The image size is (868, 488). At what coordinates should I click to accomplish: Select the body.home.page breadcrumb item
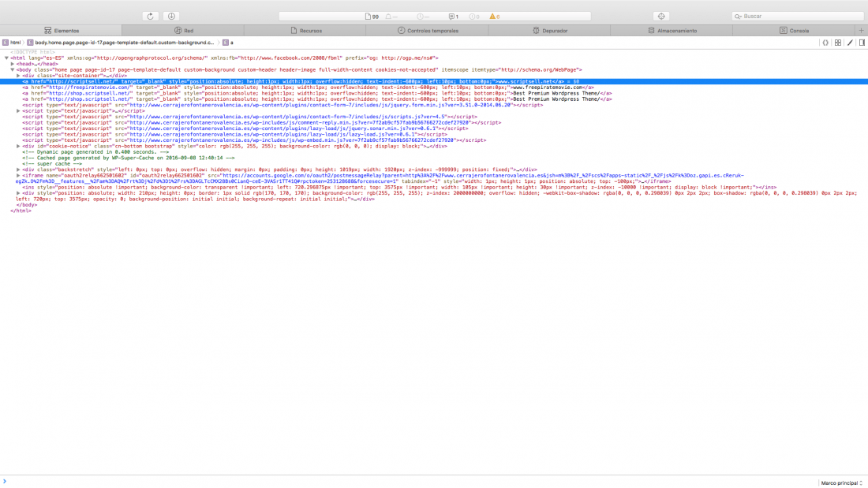pyautogui.click(x=121, y=43)
